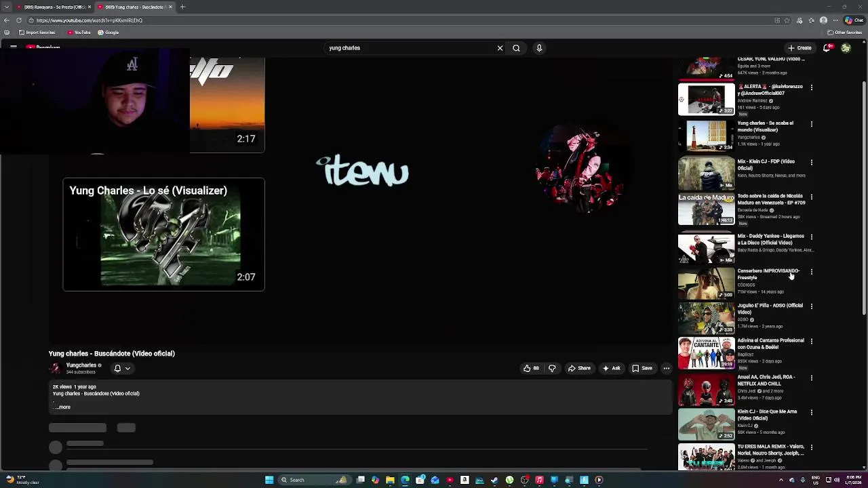This screenshot has height=488, width=868.
Task: Open 'YouTube' favorites bar bookmark
Action: coord(79,33)
